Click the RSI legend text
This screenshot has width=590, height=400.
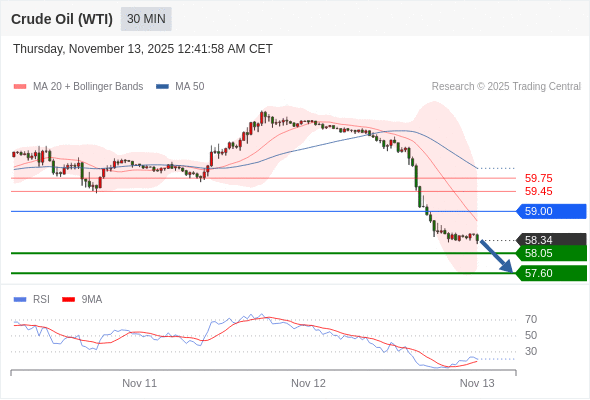tap(41, 300)
